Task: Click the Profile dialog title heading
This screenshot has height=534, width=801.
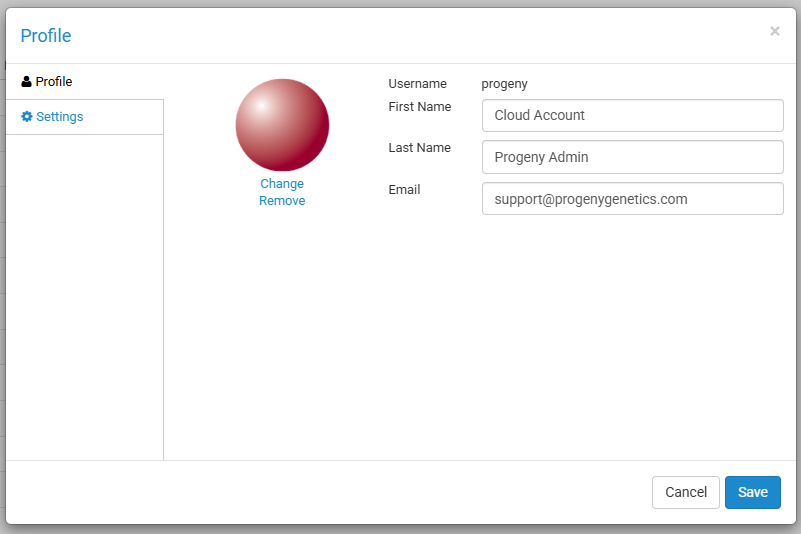Action: 46,36
